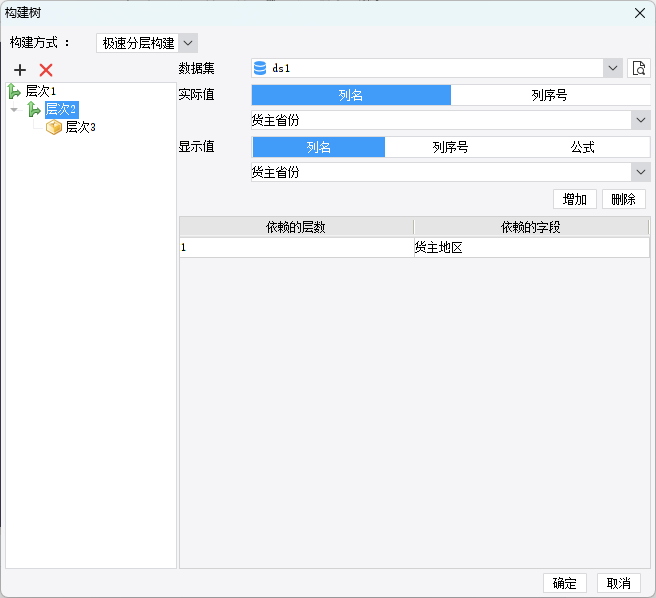Screen dimensions: 656x598
Task: Click the 取消 button
Action: pyautogui.click(x=618, y=583)
